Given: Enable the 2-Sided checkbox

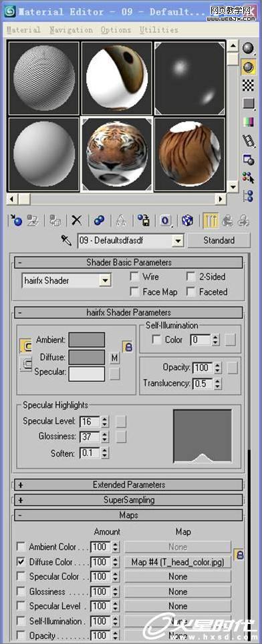Looking at the screenshot, I should tap(191, 277).
